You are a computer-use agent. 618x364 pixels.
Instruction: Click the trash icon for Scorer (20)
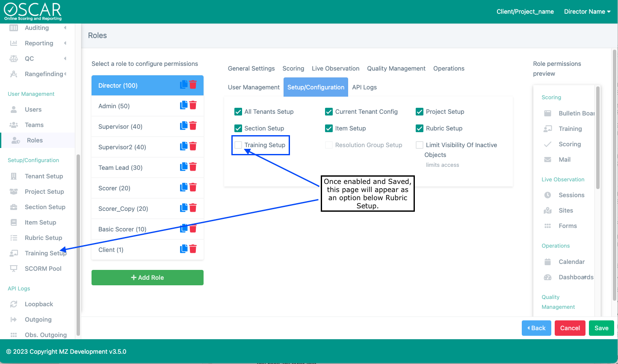(x=193, y=187)
